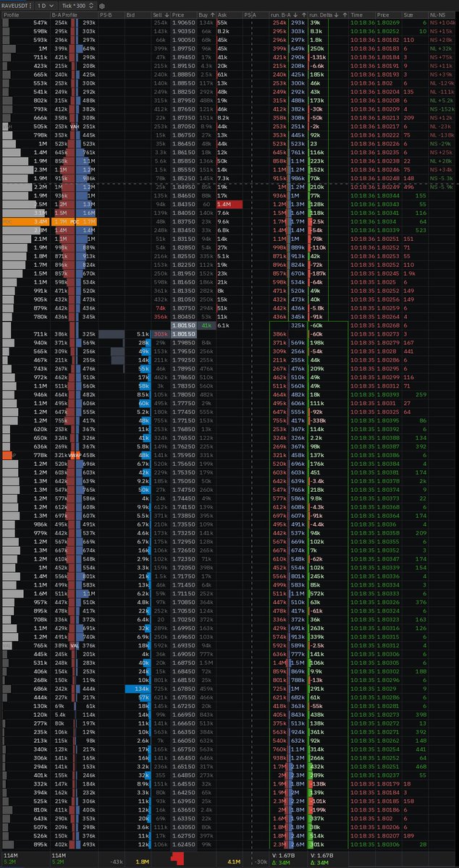
Task: Open the 1 D timeframe dropdown
Action: click(x=46, y=5)
